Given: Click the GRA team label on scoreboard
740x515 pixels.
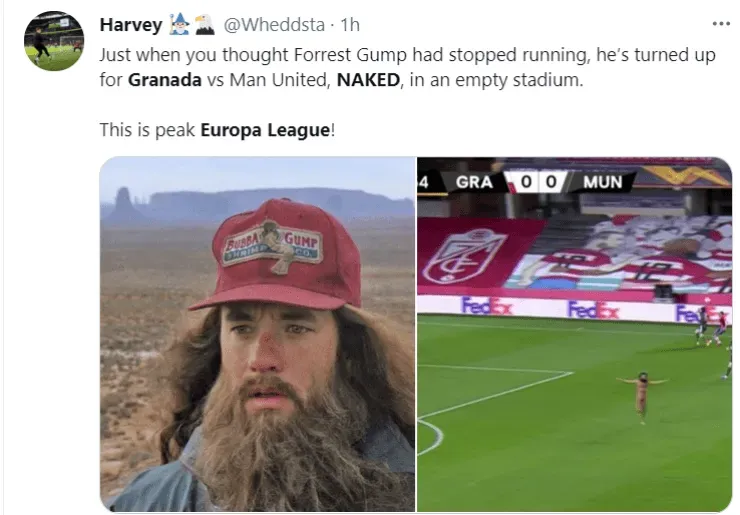Looking at the screenshot, I should [x=474, y=182].
